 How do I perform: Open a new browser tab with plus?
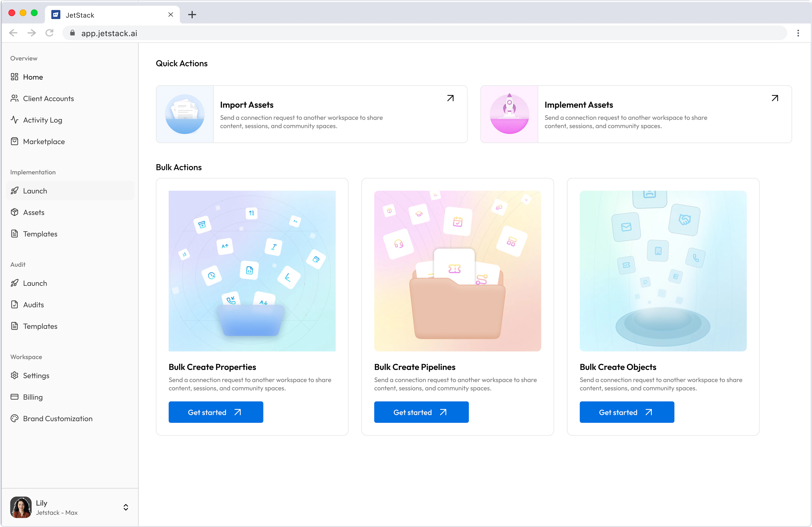click(x=192, y=15)
